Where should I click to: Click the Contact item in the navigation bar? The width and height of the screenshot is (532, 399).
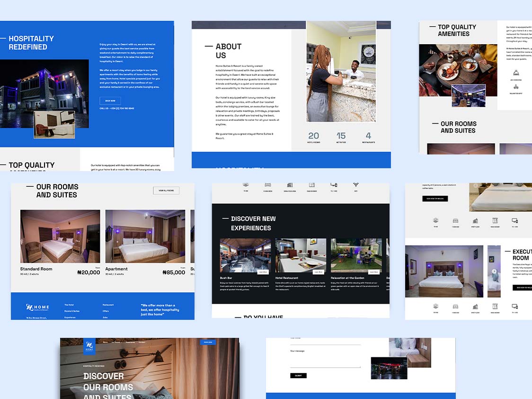coord(141,342)
